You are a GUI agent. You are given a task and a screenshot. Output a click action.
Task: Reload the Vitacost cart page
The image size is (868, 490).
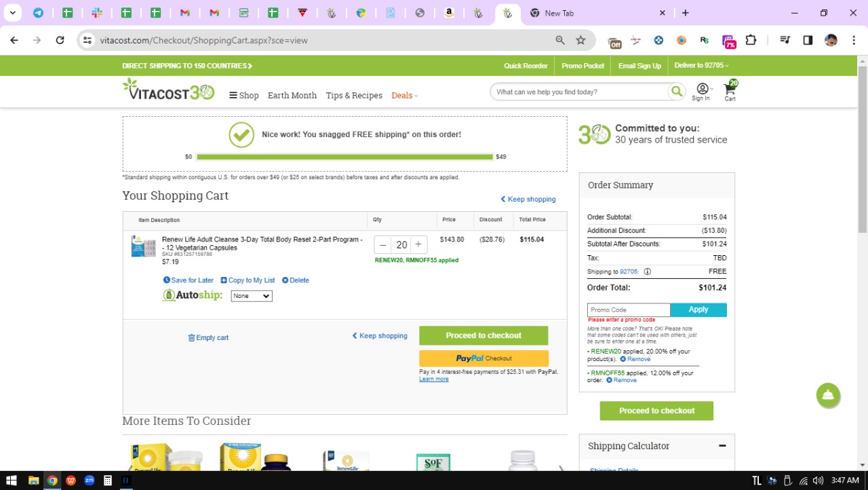tap(60, 40)
